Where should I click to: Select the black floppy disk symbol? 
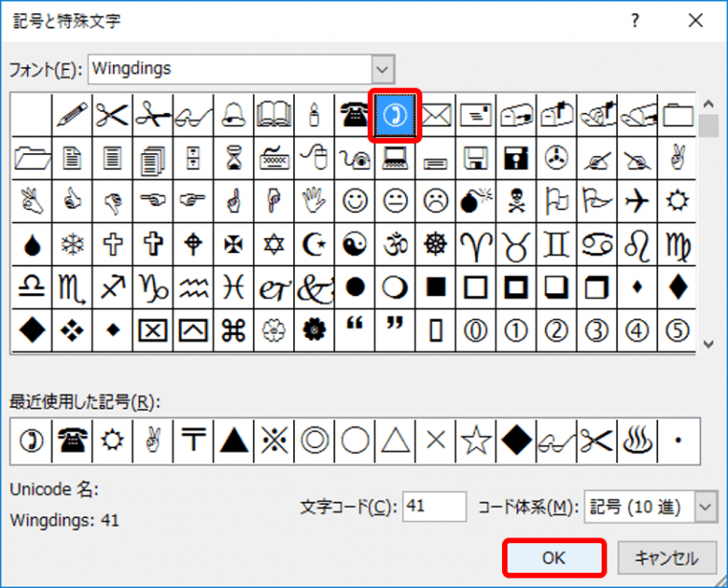point(516,158)
